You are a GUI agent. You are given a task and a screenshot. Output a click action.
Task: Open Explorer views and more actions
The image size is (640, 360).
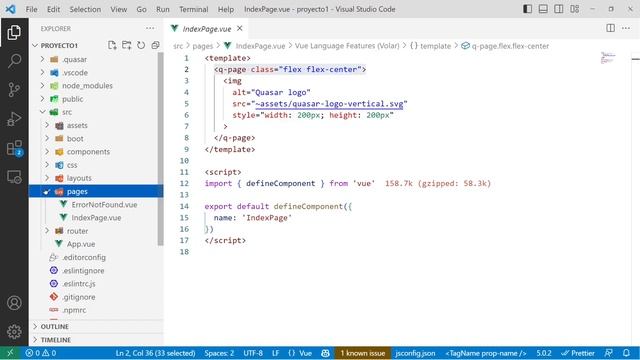[150, 28]
